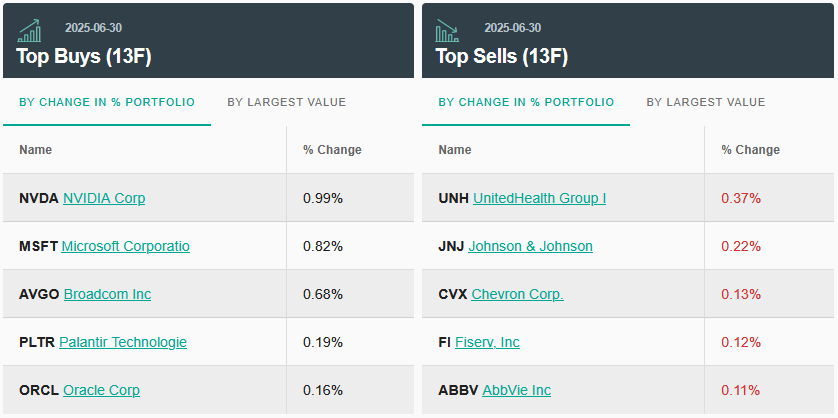Visit the AbbVie Inc link
Screen dimensions: 838x418
516,390
